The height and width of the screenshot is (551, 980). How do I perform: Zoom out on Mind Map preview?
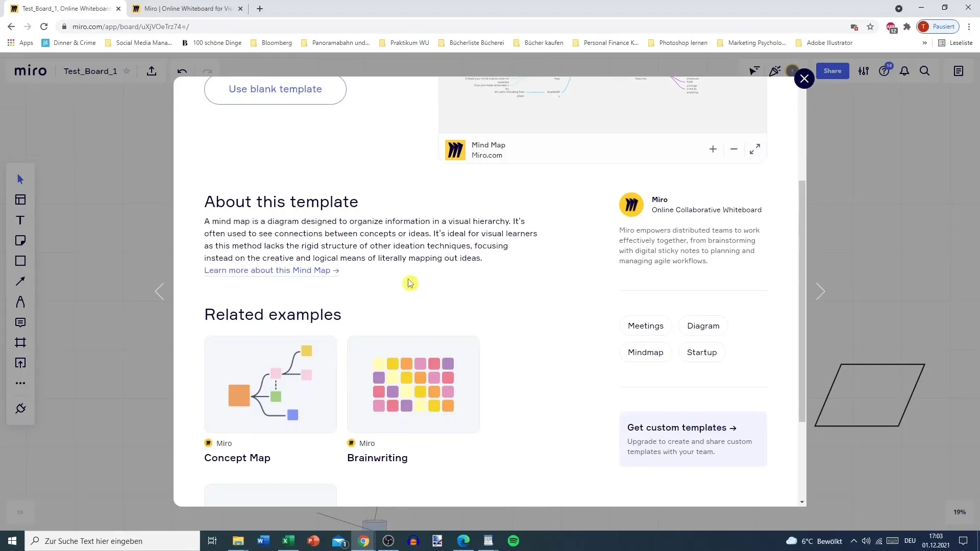[x=734, y=149]
